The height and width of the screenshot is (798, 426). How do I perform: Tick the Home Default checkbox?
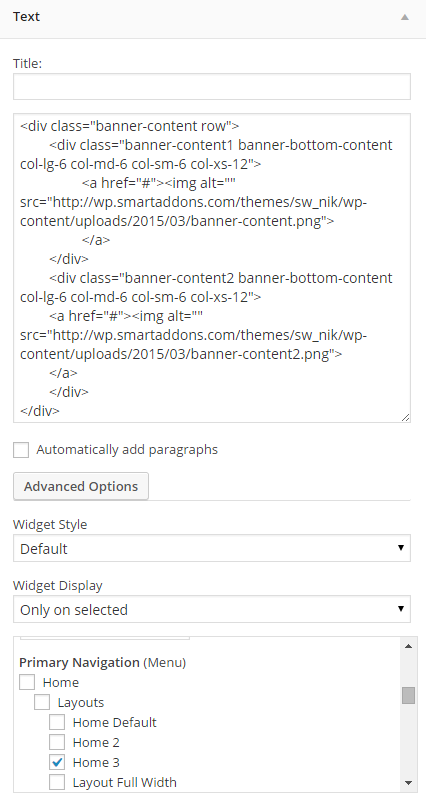(57, 722)
